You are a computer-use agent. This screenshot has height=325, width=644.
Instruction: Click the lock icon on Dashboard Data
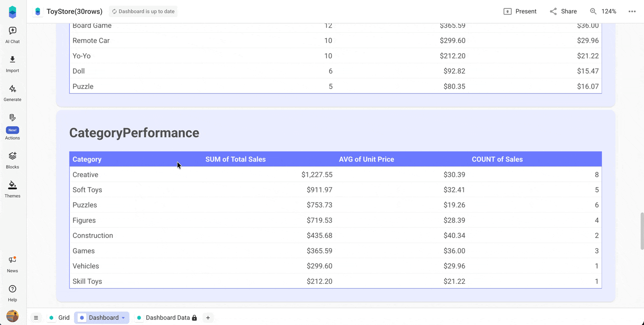[x=195, y=318]
